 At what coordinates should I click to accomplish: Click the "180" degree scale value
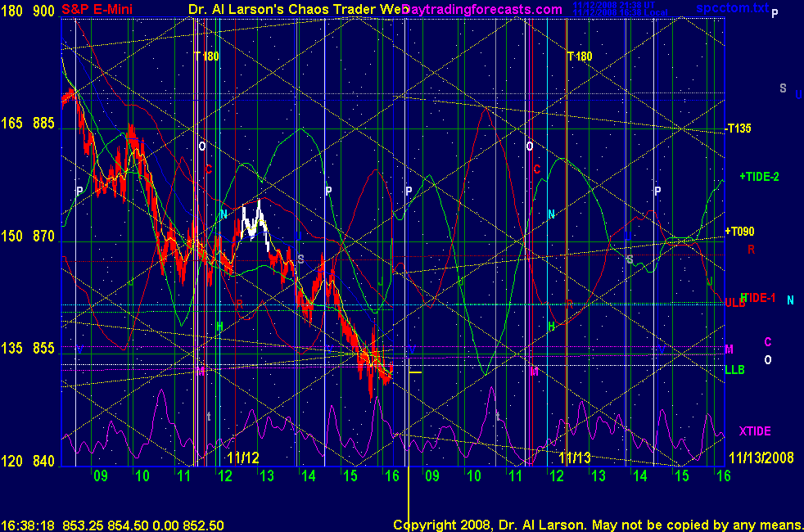click(11, 11)
